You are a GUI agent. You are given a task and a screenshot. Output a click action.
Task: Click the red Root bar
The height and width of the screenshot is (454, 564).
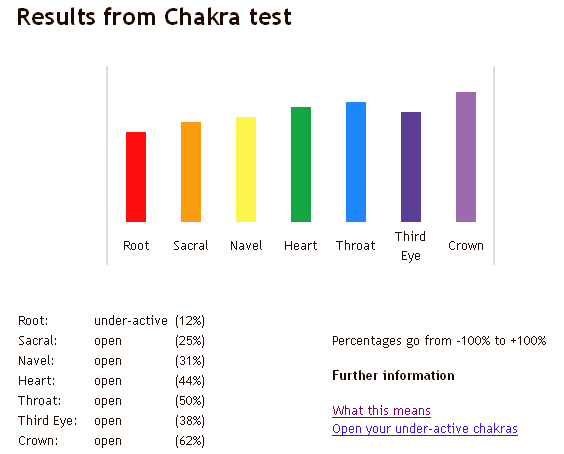pos(136,177)
